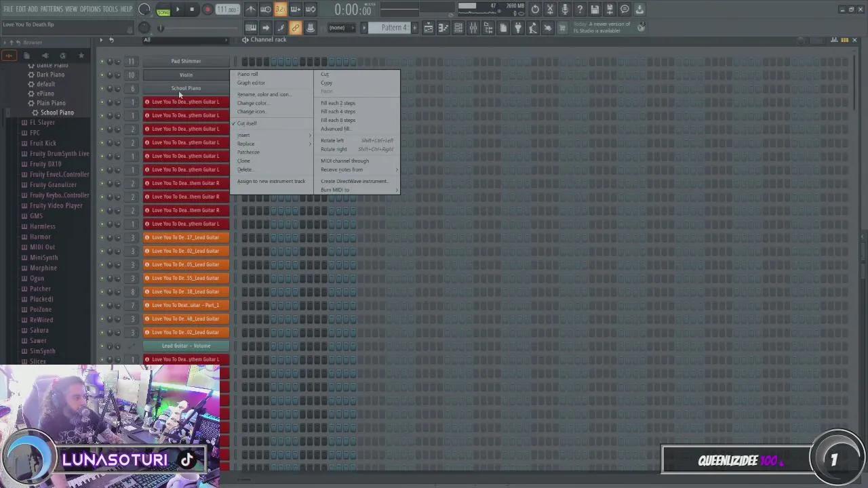Open the TOOLS menu
This screenshot has height=488, width=868.
coord(110,9)
